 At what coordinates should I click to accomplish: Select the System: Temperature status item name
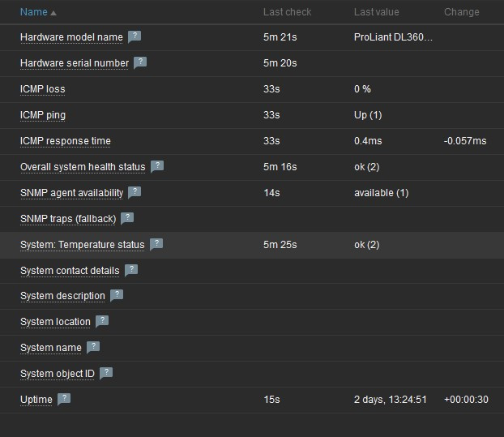pyautogui.click(x=82, y=245)
